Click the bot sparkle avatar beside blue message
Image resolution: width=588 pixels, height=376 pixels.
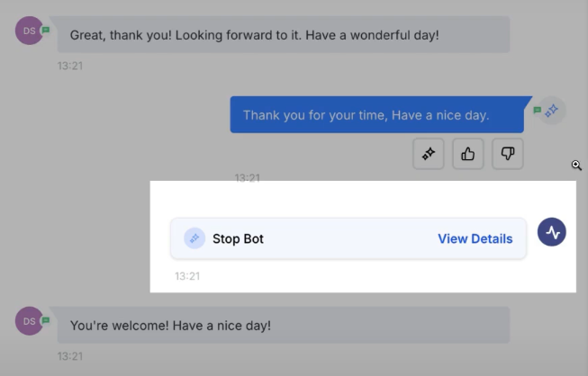552,110
